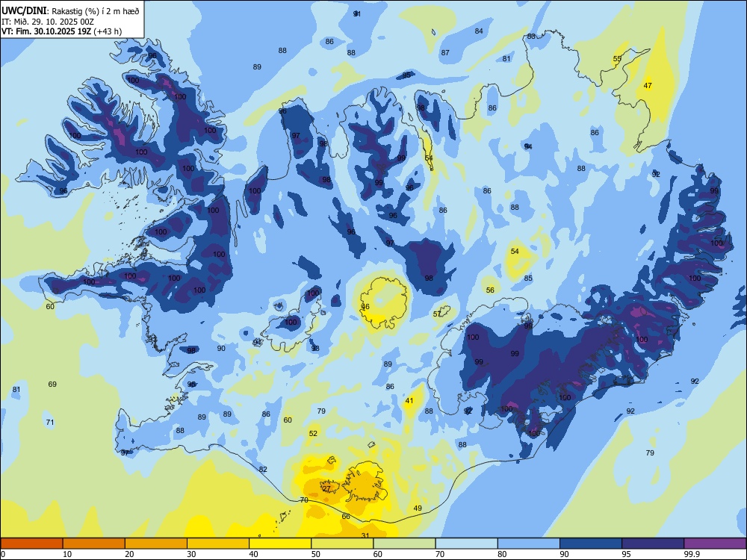The image size is (747, 560).
Task: Click the 'VT: Fim. 30.10.2025 19Z (+43 h)' line
Action: pyautogui.click(x=61, y=31)
